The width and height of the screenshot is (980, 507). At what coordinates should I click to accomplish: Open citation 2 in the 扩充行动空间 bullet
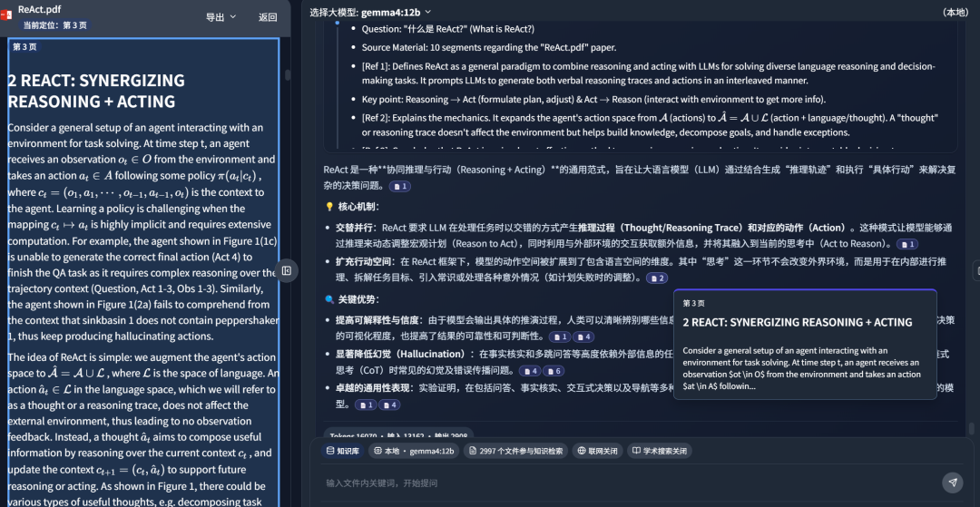point(656,278)
